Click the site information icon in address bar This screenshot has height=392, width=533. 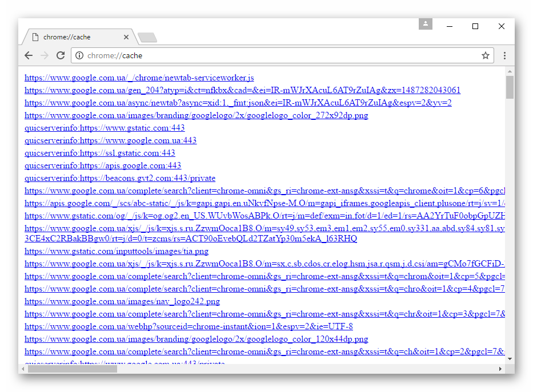click(x=79, y=55)
